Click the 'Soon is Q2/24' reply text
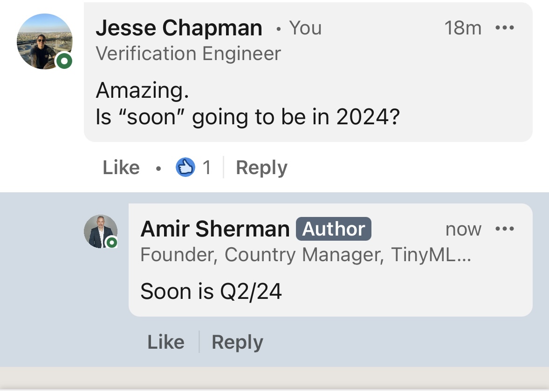This screenshot has height=392, width=549. click(211, 292)
